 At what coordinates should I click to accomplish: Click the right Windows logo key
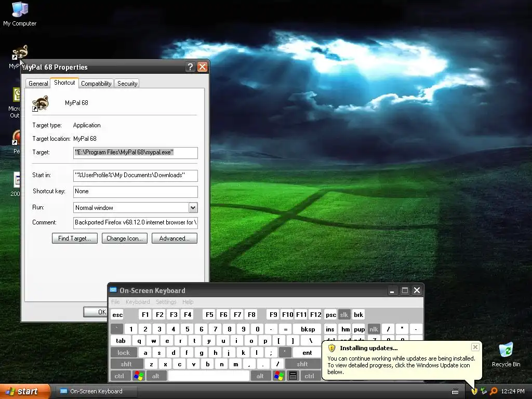coord(278,376)
